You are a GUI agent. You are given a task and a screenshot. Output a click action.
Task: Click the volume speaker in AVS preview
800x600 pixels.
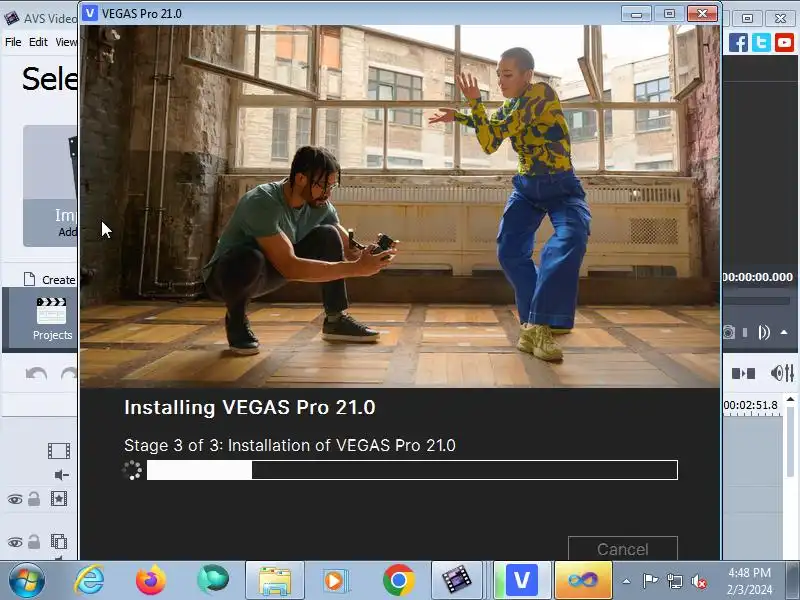pos(764,333)
